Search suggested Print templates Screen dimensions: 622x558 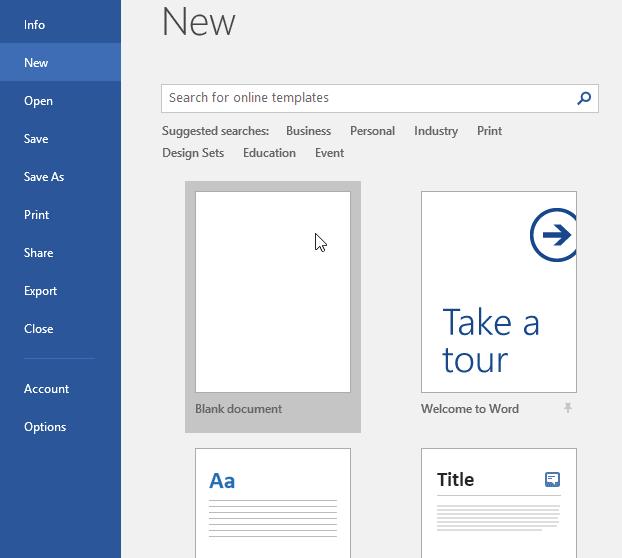[x=489, y=131]
